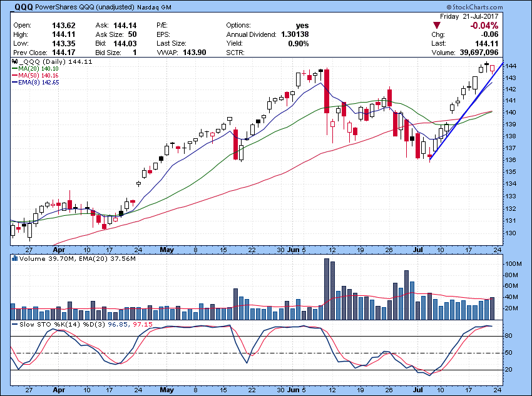532x396 pixels.
Task: Click the StockCharts.com copyright text
Action: (474, 7)
